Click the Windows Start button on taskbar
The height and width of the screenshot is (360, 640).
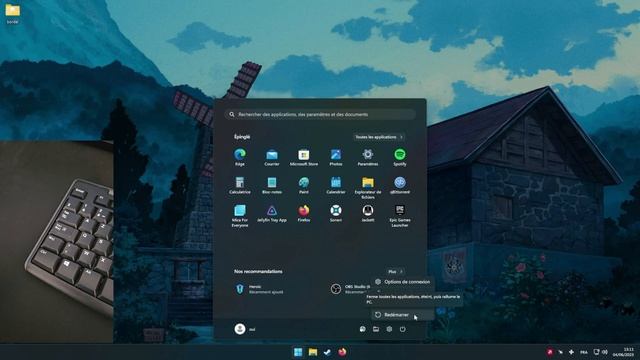(x=298, y=352)
